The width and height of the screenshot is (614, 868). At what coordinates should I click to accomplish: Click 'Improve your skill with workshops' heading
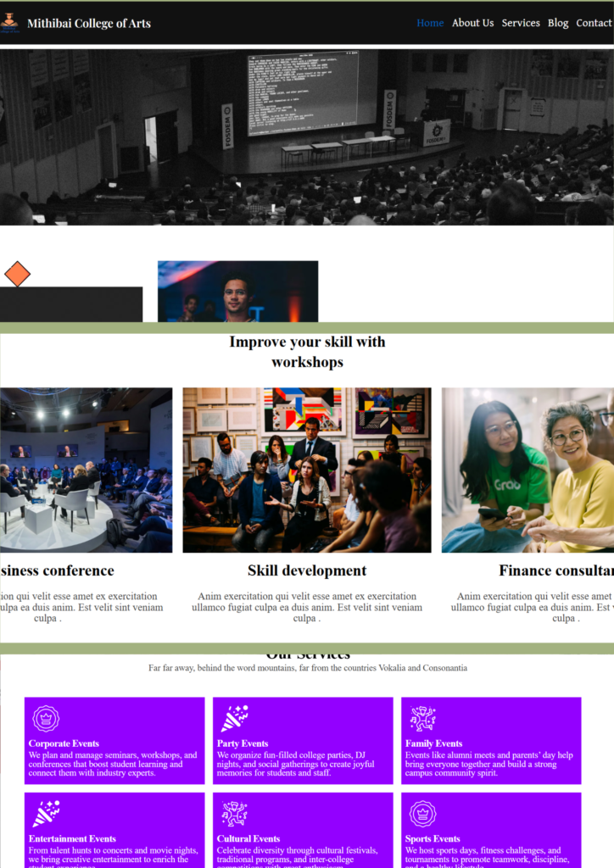coord(307,352)
